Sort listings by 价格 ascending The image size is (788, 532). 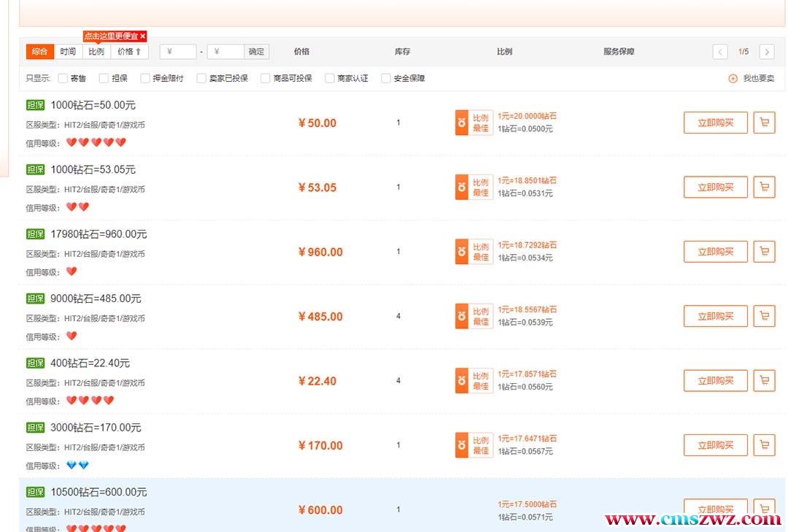coord(130,52)
